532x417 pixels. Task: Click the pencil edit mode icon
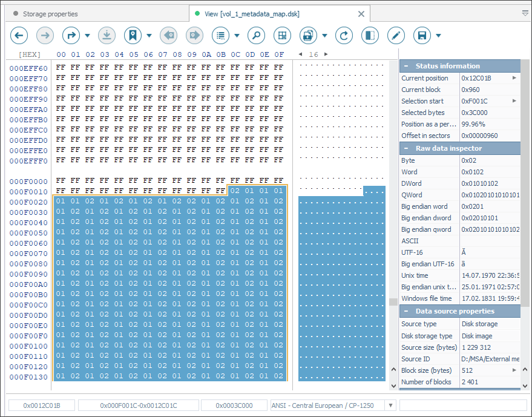coord(396,36)
